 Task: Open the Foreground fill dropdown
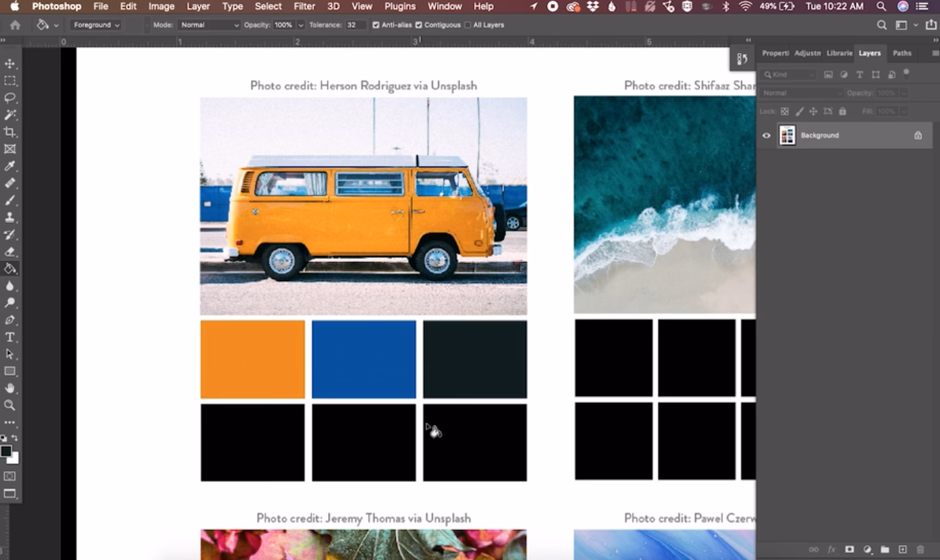tap(95, 25)
